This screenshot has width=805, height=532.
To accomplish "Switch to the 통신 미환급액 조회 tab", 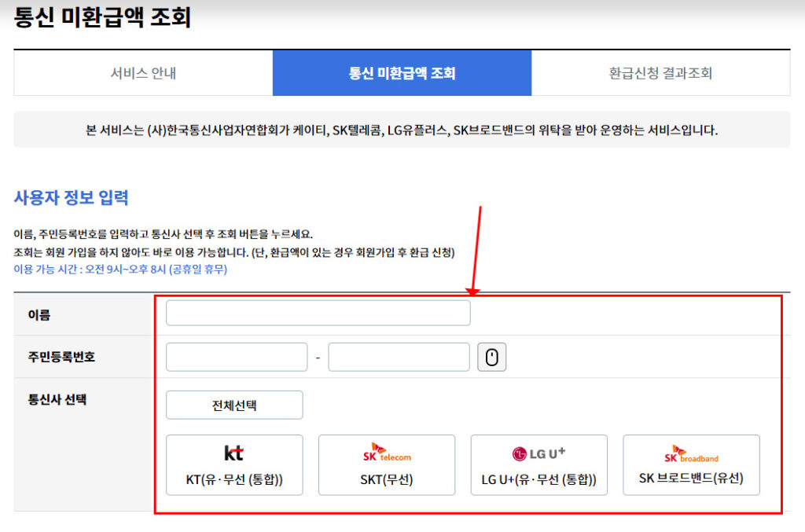I will pos(402,74).
